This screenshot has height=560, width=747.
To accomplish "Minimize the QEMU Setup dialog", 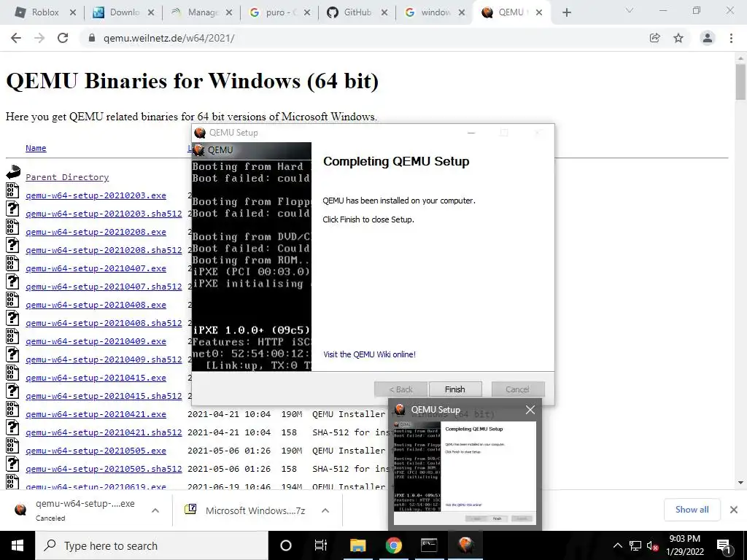I will click(471, 133).
